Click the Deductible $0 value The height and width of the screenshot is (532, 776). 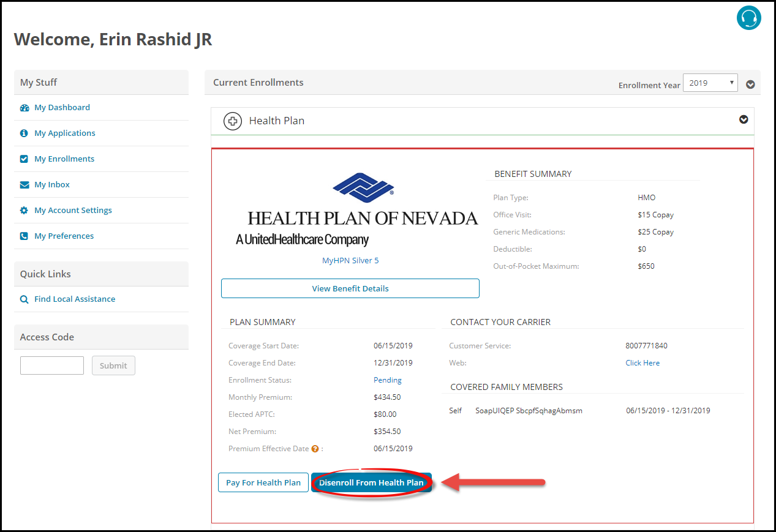coord(642,249)
